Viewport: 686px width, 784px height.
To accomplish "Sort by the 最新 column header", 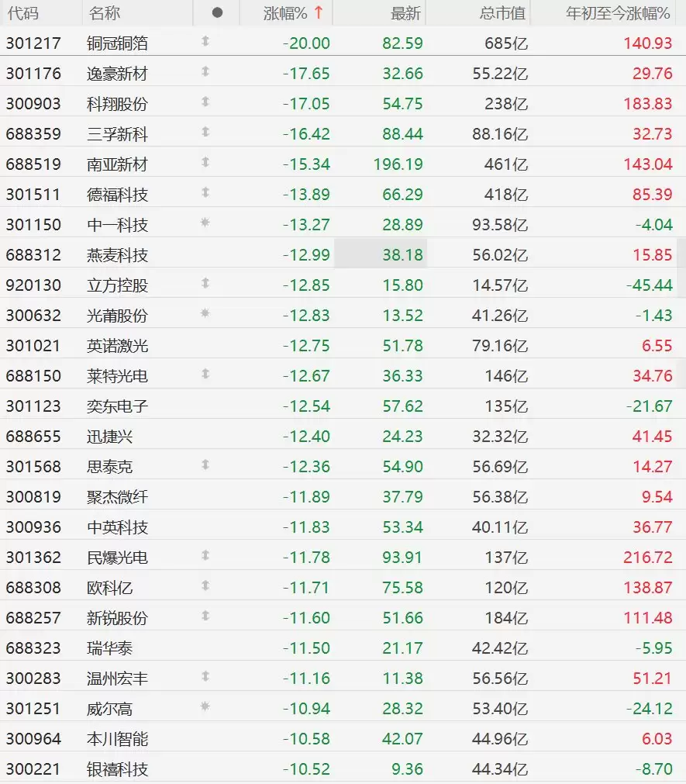I will [x=405, y=13].
